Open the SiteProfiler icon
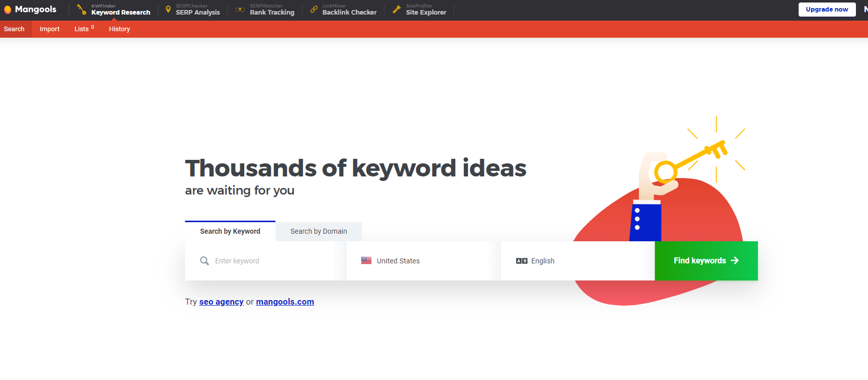This screenshot has width=868, height=380. coord(397,10)
